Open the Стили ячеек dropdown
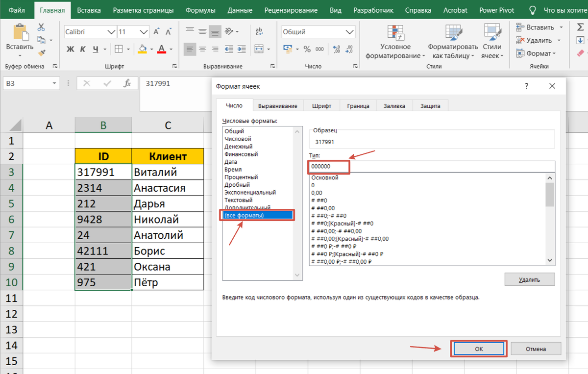Image resolution: width=588 pixels, height=374 pixels. (x=492, y=42)
